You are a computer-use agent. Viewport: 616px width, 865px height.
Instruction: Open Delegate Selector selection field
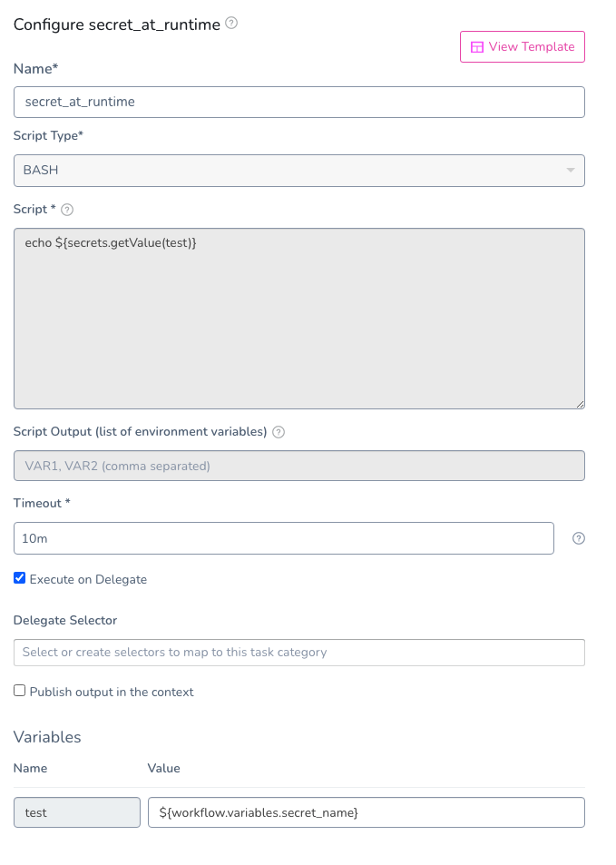click(x=298, y=653)
